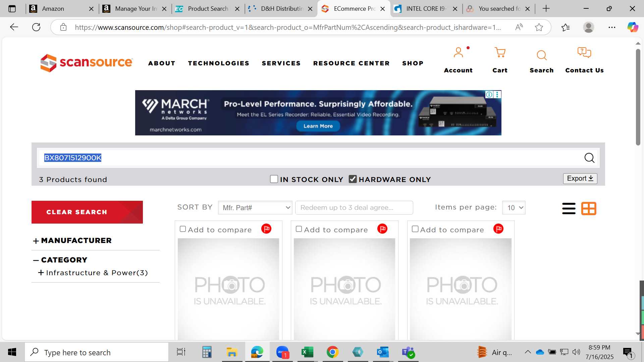Open the shopping Cart icon
644x362 pixels.
(500, 53)
